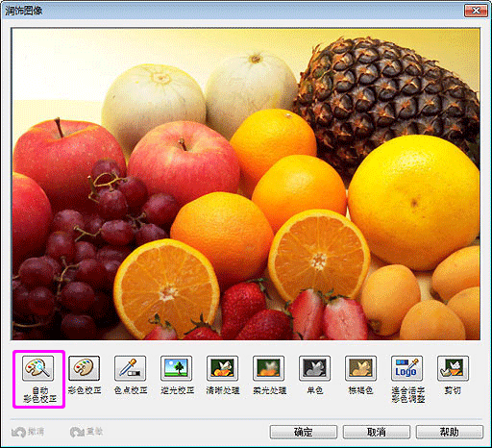Image resolution: width=492 pixels, height=448 pixels.
Task: Open help via 帮助 button
Action: point(450,432)
